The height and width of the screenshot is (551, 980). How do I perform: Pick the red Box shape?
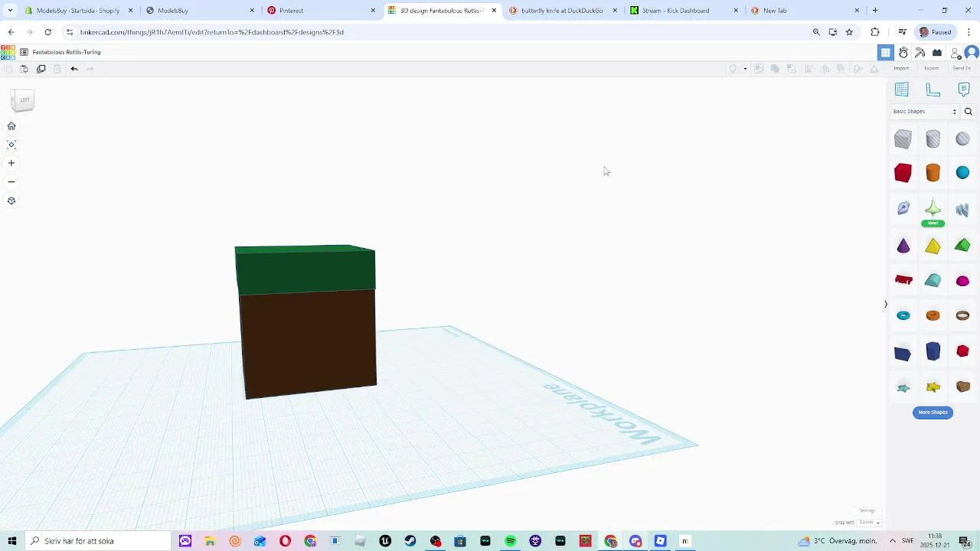[x=903, y=173]
